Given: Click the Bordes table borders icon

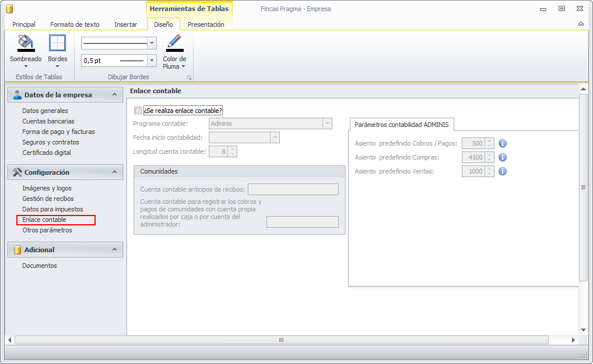Looking at the screenshot, I should click(57, 44).
